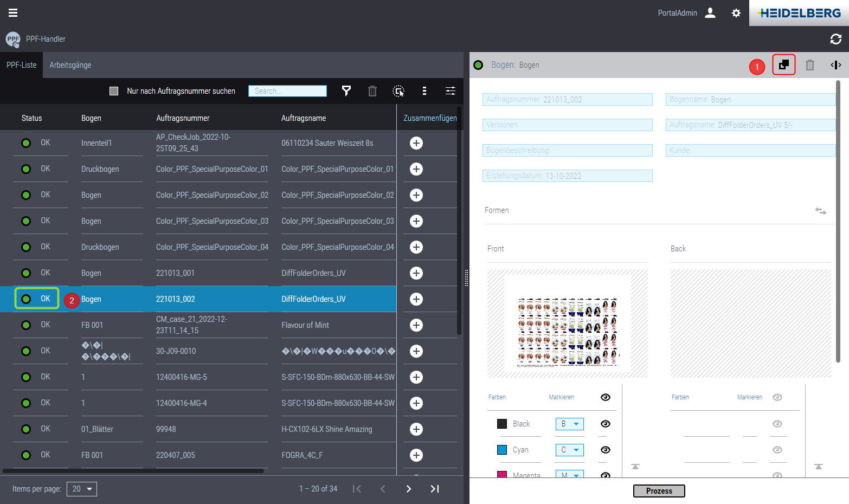Click the copy sheet icon highlighted in red
The image size is (849, 504).
point(783,65)
